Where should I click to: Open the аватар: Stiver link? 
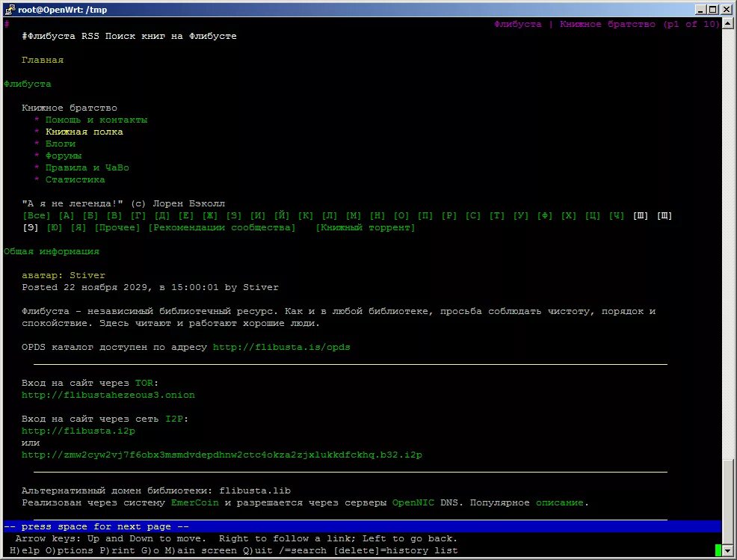(x=64, y=275)
